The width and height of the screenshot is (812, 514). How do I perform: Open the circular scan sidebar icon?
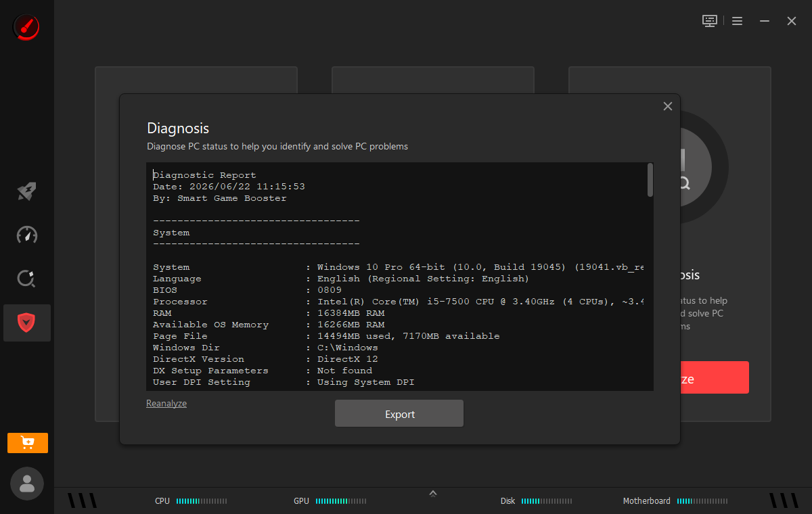click(x=27, y=279)
